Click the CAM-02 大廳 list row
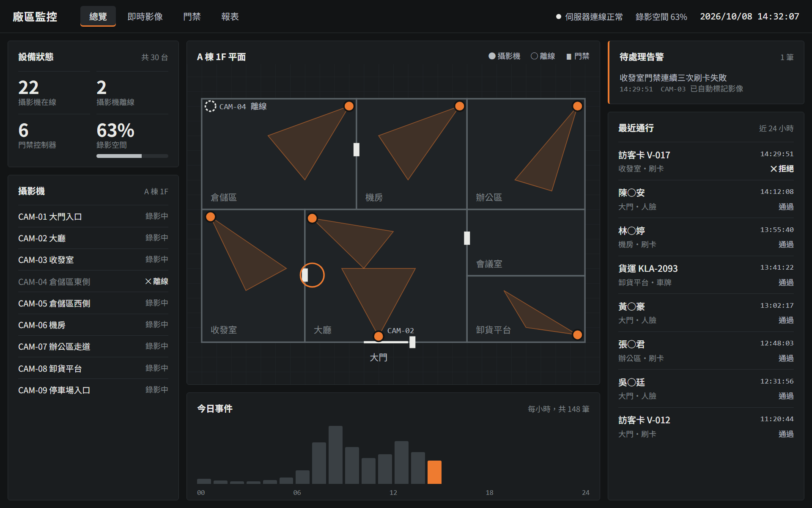Viewport: 812px width, 508px height. pyautogui.click(x=93, y=238)
